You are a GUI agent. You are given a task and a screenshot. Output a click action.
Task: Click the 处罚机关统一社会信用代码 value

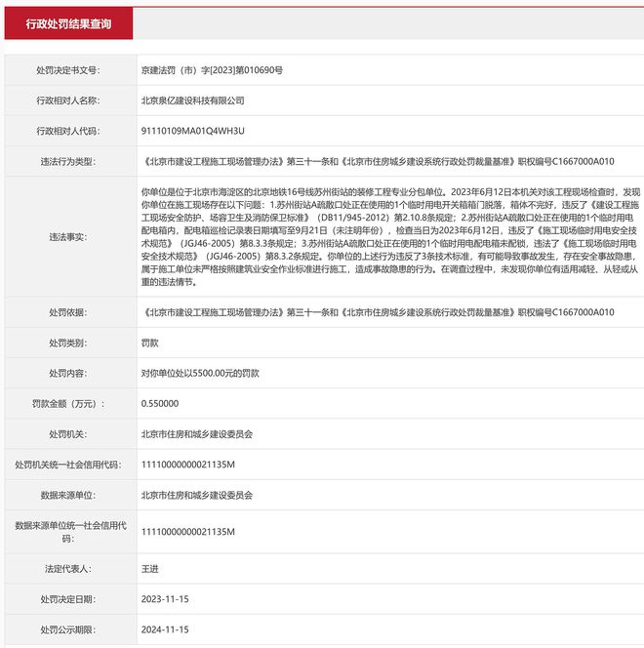(188, 463)
